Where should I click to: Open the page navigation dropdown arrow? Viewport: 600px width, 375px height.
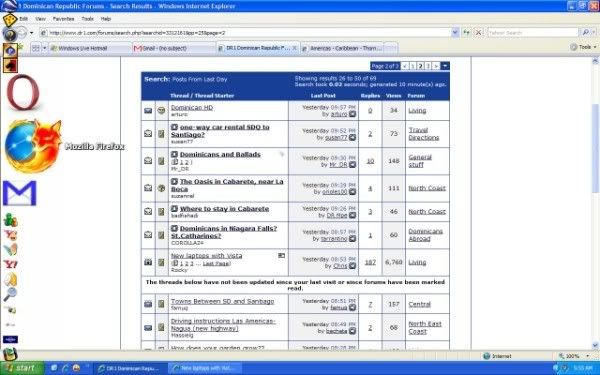click(445, 66)
